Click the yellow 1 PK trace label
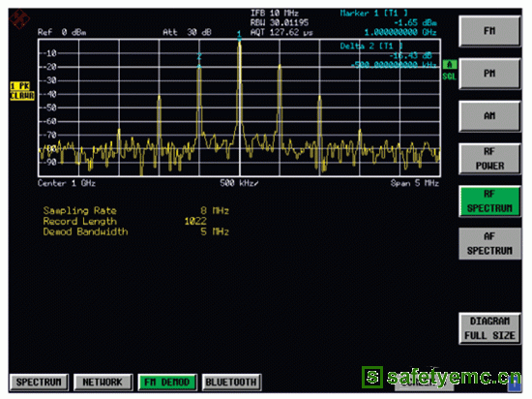 (20, 86)
